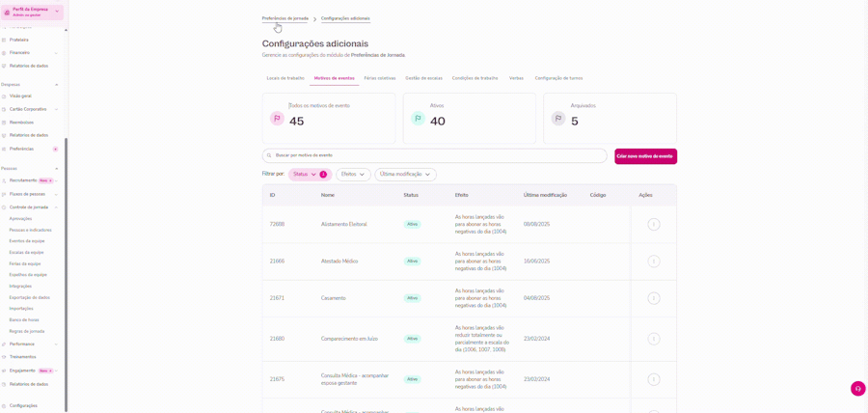Open actions menu for Casamento row

pos(653,298)
